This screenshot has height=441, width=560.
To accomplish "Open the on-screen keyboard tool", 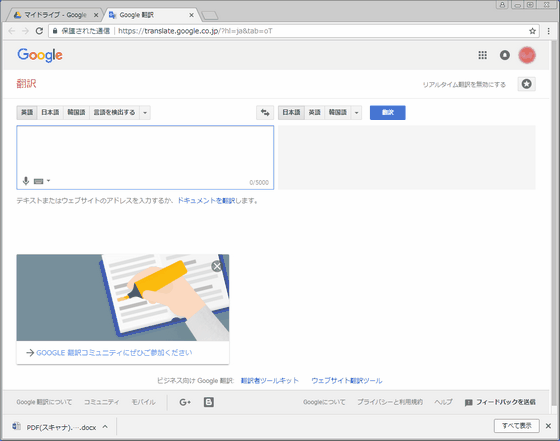I will click(x=38, y=181).
